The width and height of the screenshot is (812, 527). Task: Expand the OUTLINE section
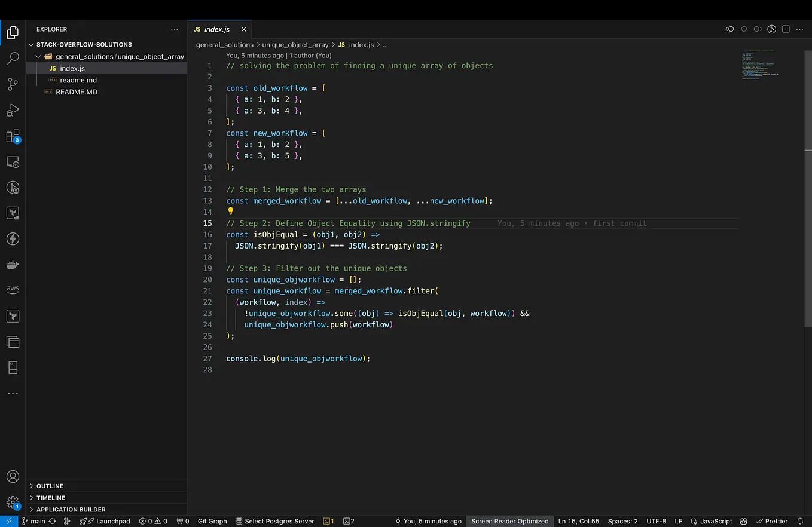(x=50, y=486)
